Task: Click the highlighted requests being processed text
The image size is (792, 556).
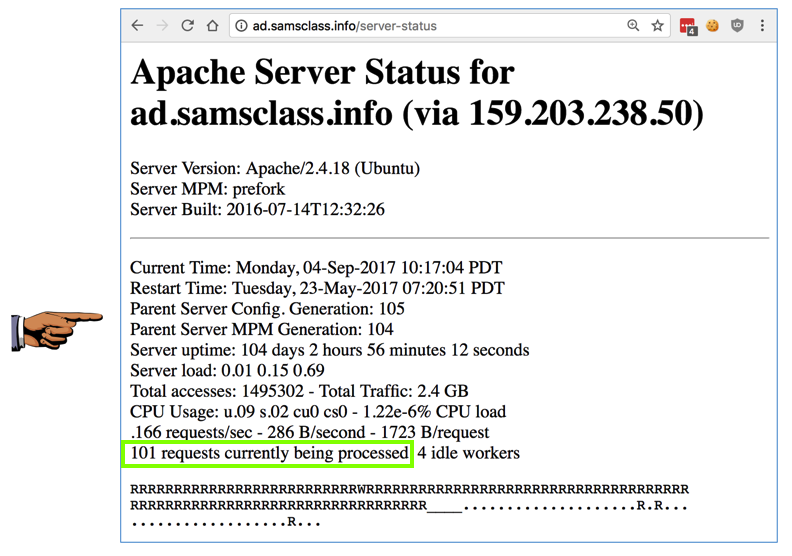Action: 267,454
